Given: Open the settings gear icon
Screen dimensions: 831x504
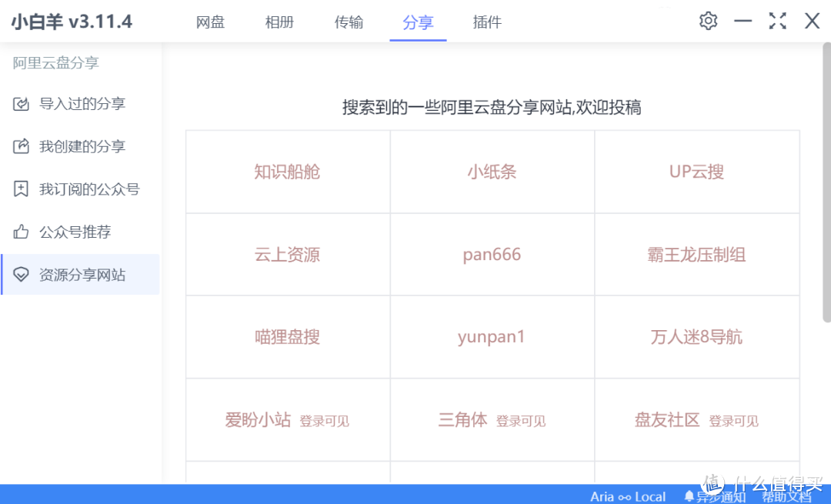Looking at the screenshot, I should (x=708, y=22).
